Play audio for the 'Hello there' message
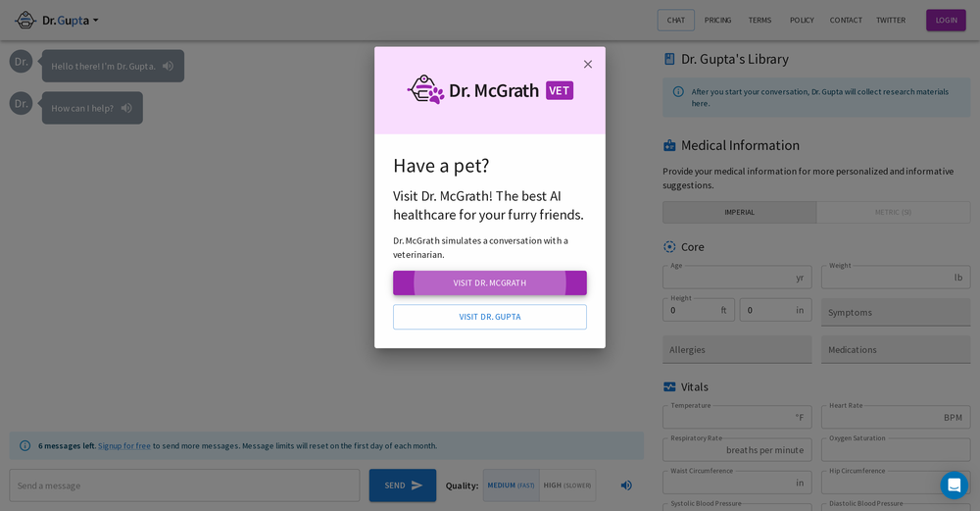 coord(169,66)
